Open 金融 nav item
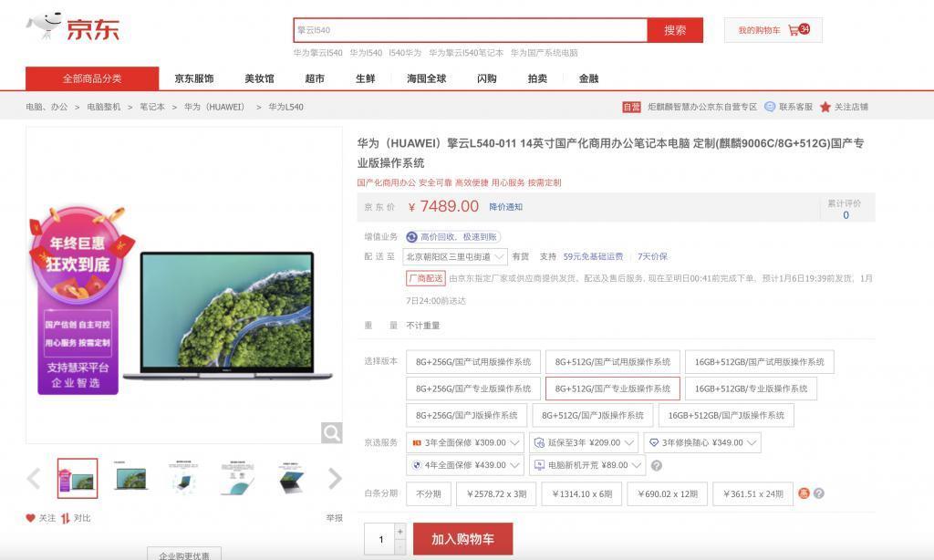Viewport: 934px width, 560px height. tap(588, 78)
